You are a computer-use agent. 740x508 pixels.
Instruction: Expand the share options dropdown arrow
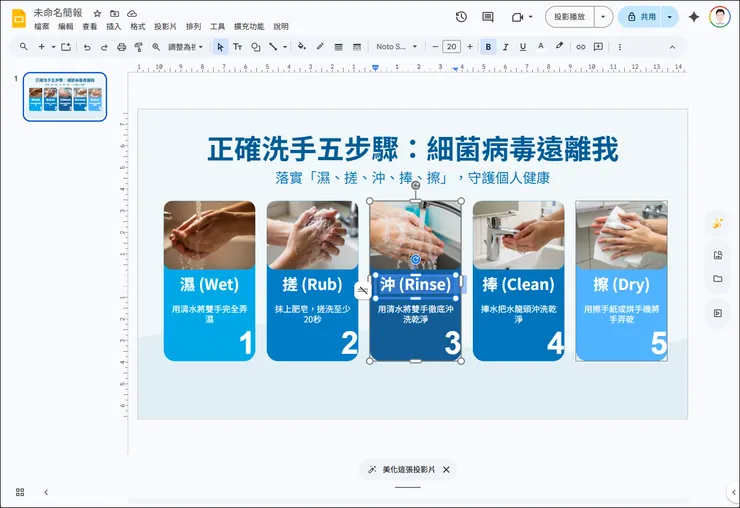[669, 17]
